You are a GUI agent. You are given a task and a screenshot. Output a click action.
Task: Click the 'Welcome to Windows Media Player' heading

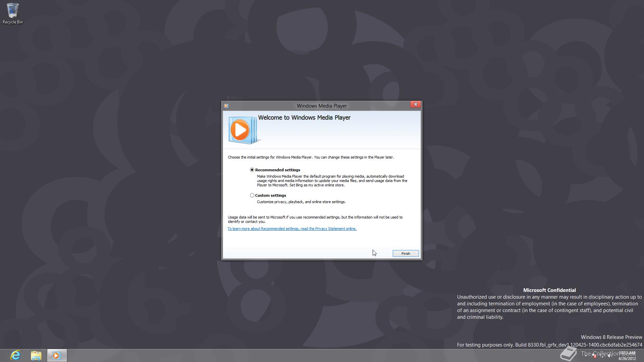click(x=304, y=118)
